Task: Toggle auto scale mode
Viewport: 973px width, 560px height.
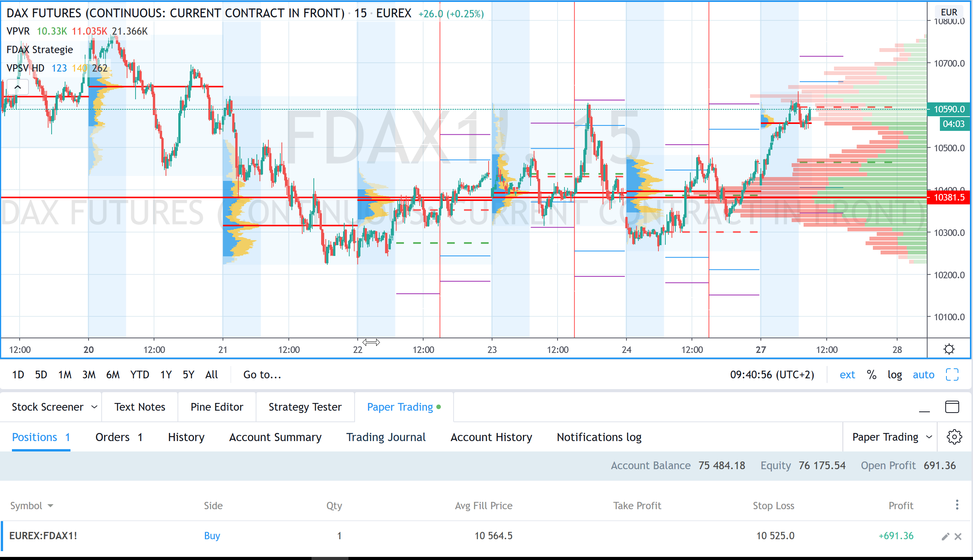Action: point(923,374)
